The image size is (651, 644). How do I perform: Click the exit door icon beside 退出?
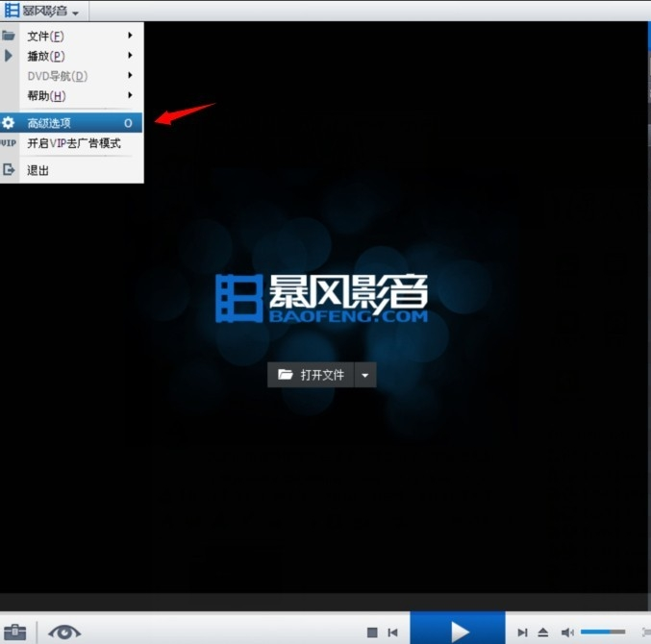tap(9, 170)
